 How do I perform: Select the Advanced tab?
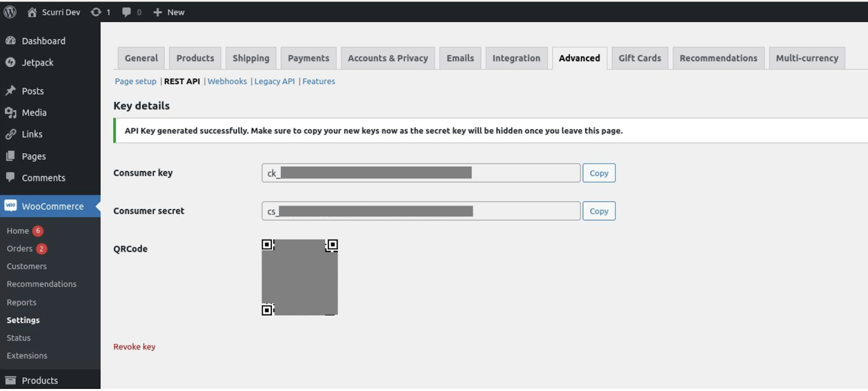pos(579,58)
